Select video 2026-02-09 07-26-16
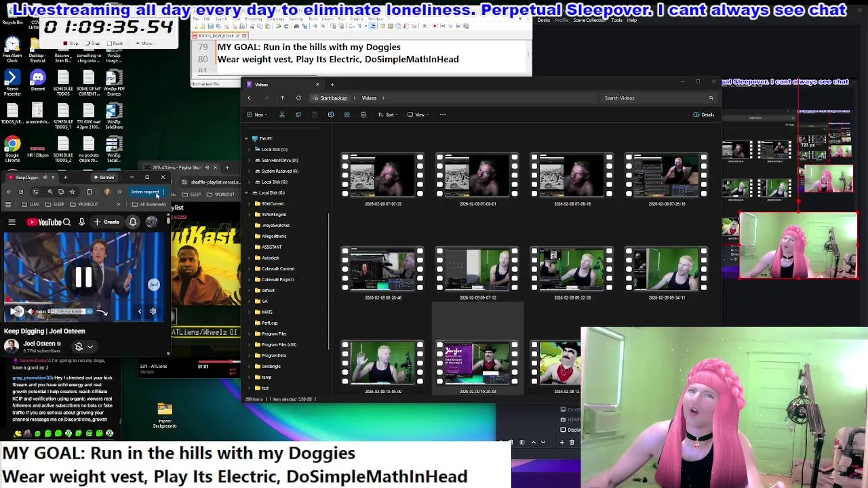Screen dimensions: 868x488 pyautogui.click(x=666, y=180)
